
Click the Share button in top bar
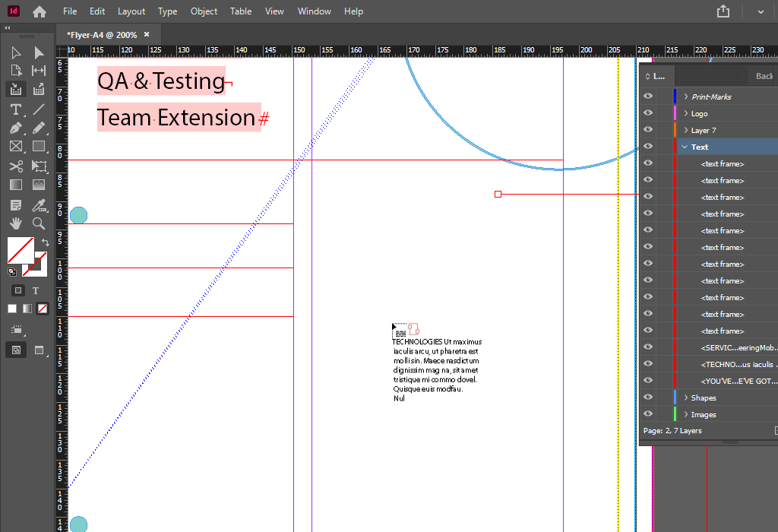[723, 11]
